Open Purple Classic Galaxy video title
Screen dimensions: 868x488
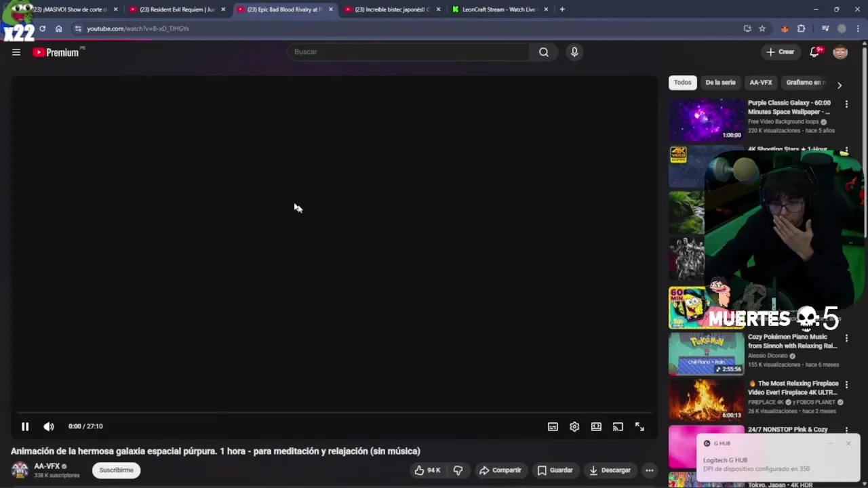coord(789,107)
